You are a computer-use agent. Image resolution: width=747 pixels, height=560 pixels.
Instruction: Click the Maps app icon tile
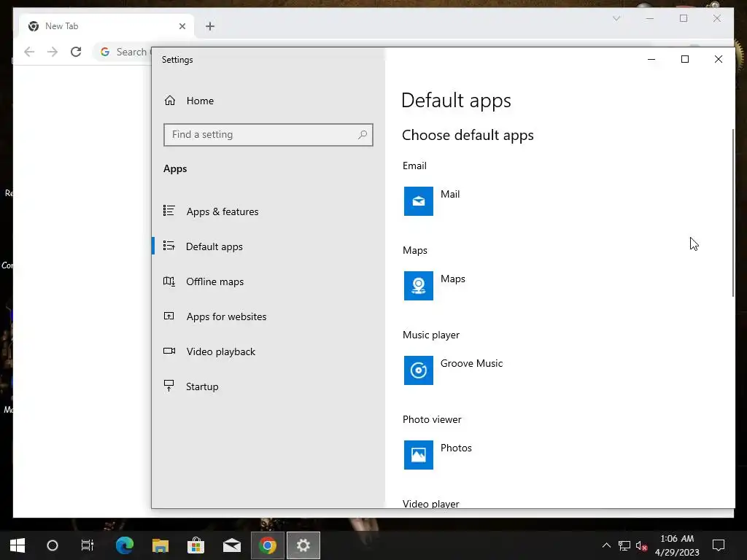coord(419,286)
